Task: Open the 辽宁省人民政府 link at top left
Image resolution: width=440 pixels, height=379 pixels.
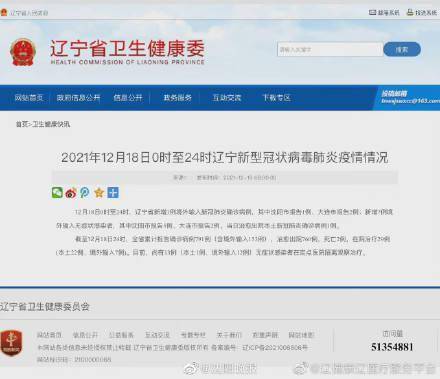Action: [x=29, y=13]
